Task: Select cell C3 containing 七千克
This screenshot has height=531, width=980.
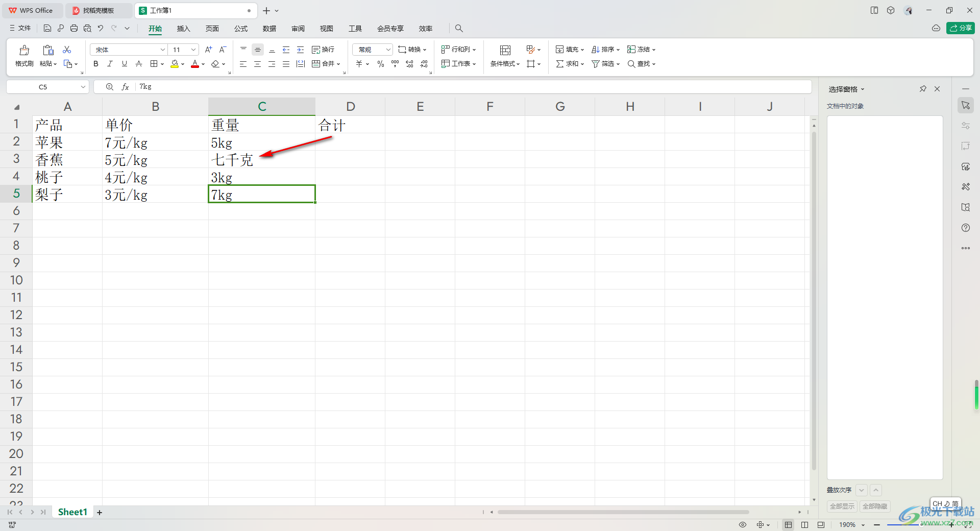Action: tap(262, 160)
